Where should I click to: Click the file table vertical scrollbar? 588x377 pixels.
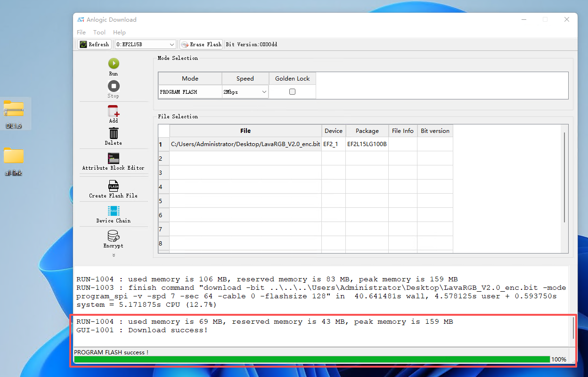564,177
